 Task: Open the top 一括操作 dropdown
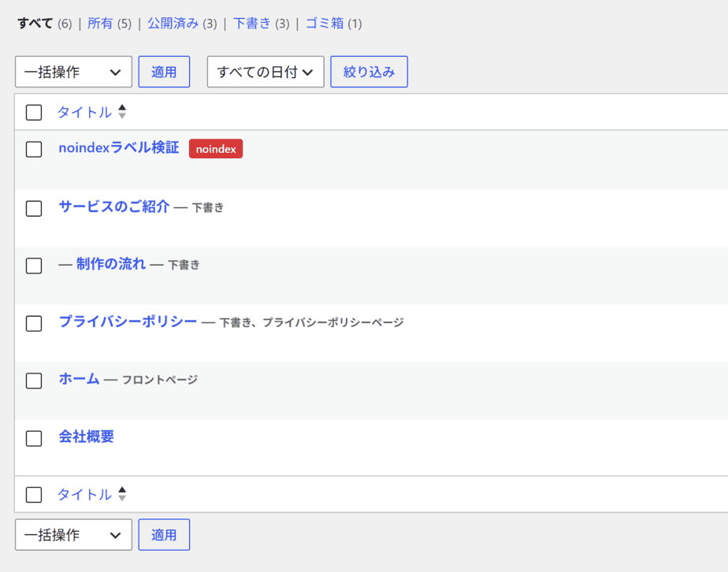pyautogui.click(x=73, y=72)
